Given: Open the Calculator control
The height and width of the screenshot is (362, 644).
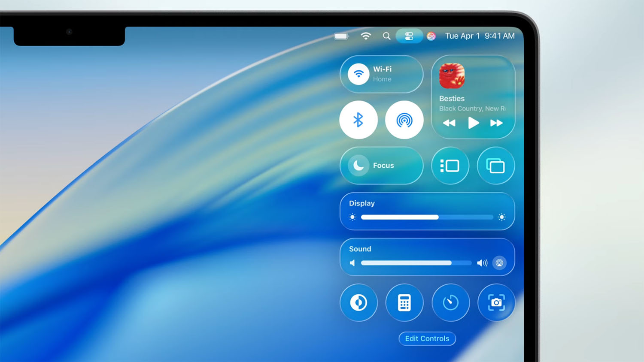Looking at the screenshot, I should [404, 303].
